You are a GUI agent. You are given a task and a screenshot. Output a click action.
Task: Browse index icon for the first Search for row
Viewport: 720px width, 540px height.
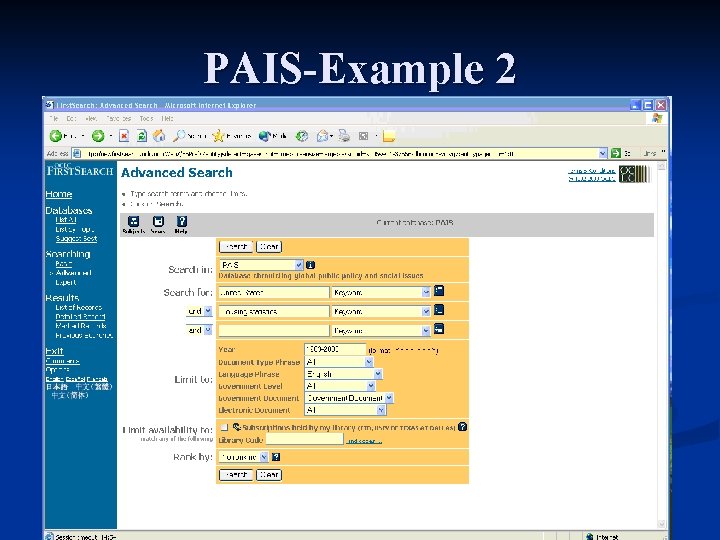439,291
